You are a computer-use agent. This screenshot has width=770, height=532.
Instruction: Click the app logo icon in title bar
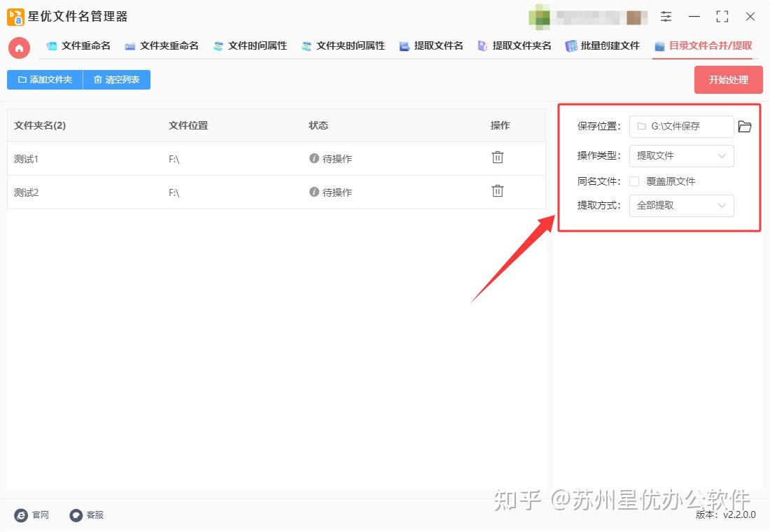tap(15, 17)
